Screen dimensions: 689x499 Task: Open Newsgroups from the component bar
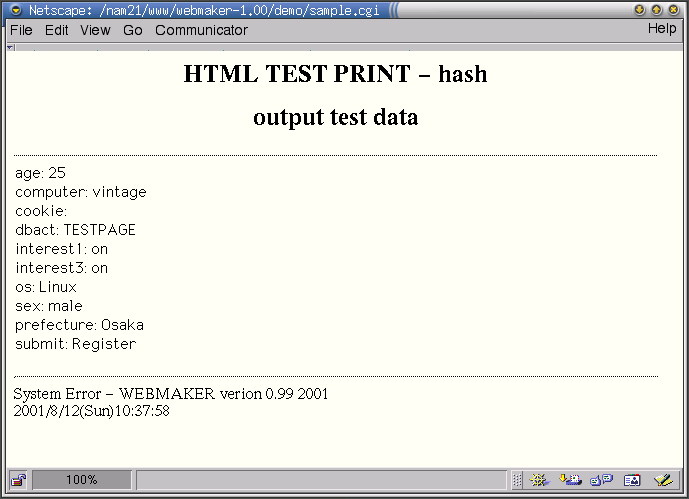(x=601, y=480)
